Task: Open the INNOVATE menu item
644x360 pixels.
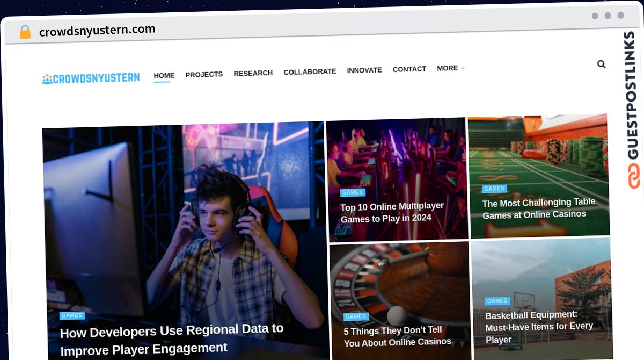Action: point(364,70)
